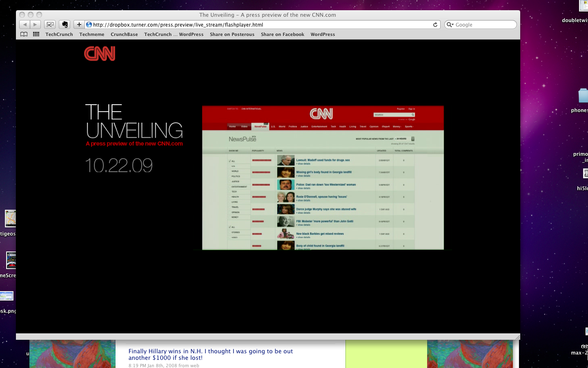This screenshot has height=368, width=588.
Task: Expand the Money navigation dropdown
Action: point(397,127)
